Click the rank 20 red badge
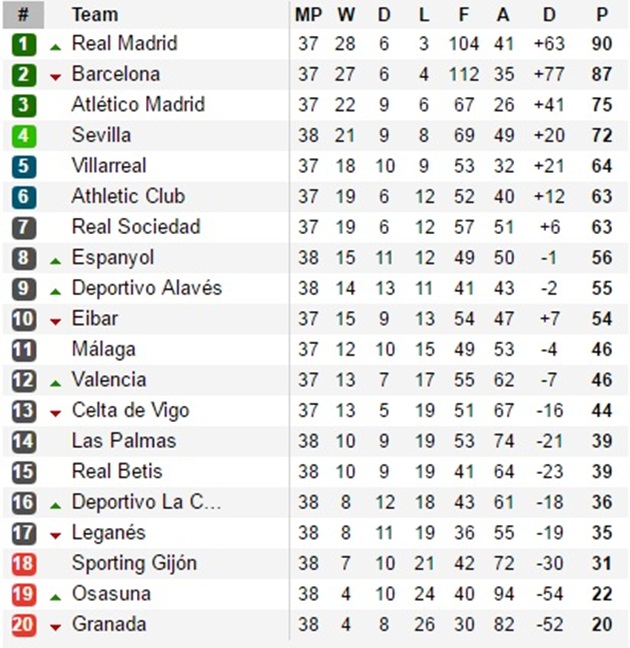The image size is (630, 648). click(x=24, y=625)
